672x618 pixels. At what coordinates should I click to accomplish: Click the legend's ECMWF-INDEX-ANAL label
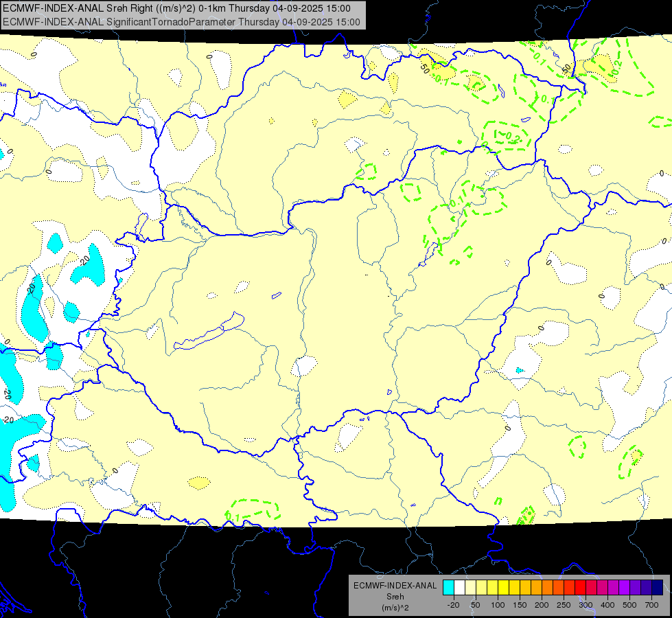(x=395, y=586)
